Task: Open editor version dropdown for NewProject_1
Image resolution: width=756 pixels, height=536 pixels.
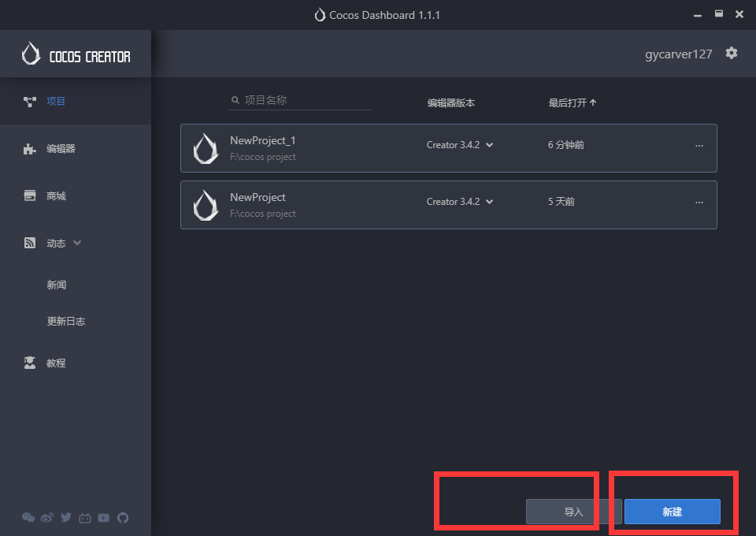Action: (x=460, y=145)
